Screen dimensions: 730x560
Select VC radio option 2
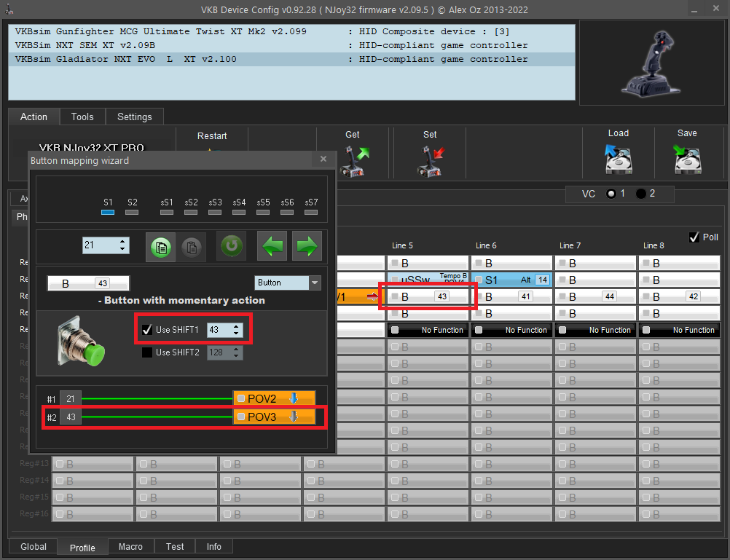pyautogui.click(x=641, y=194)
